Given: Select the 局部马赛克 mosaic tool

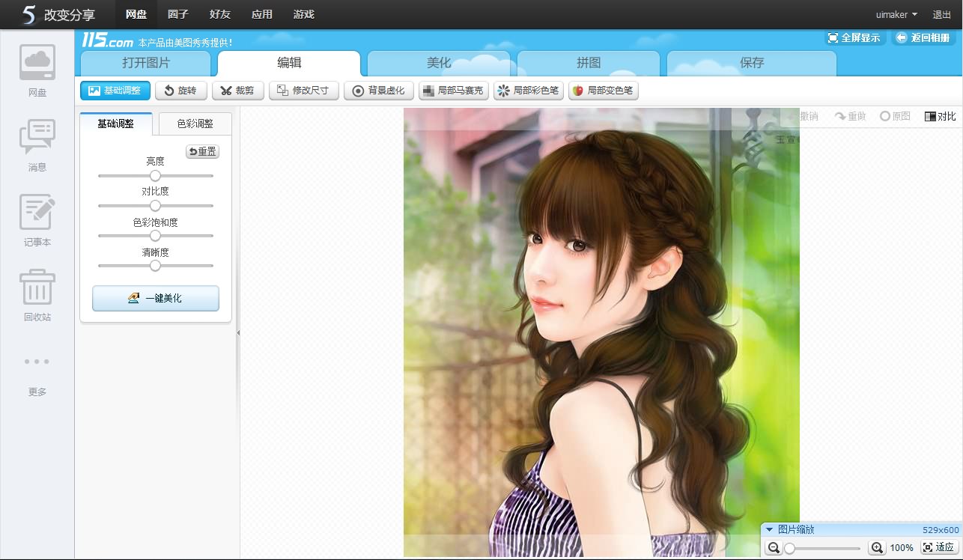Looking at the screenshot, I should pyautogui.click(x=454, y=91).
